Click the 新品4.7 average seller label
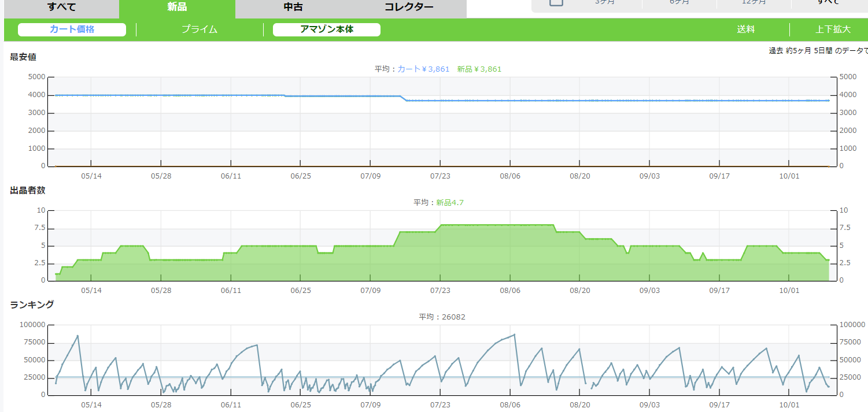 click(450, 203)
